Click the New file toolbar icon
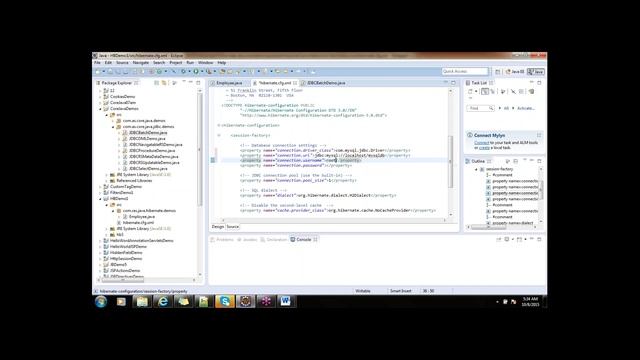The width and height of the screenshot is (640, 360). click(x=98, y=71)
